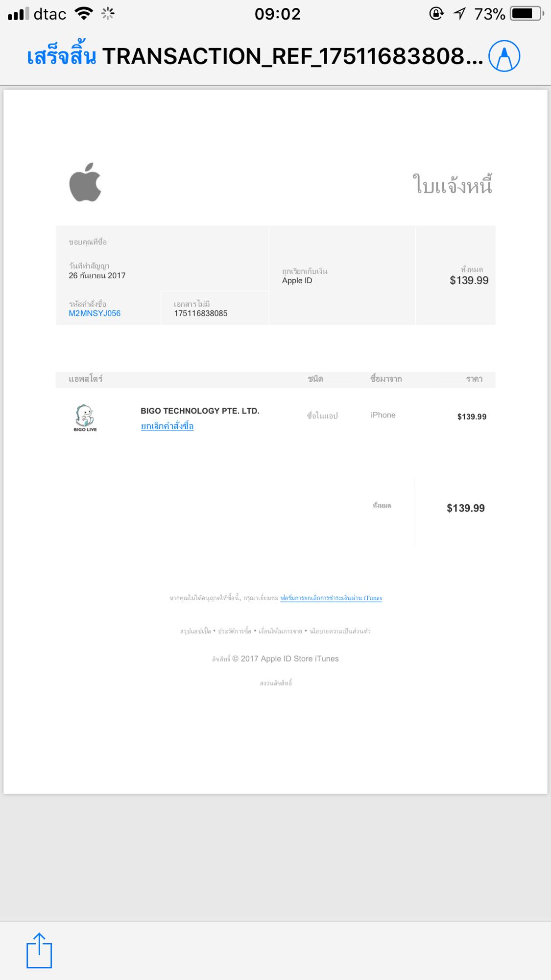Tap the network activity spinner icon
Image resolution: width=551 pixels, height=980 pixels.
[108, 13]
